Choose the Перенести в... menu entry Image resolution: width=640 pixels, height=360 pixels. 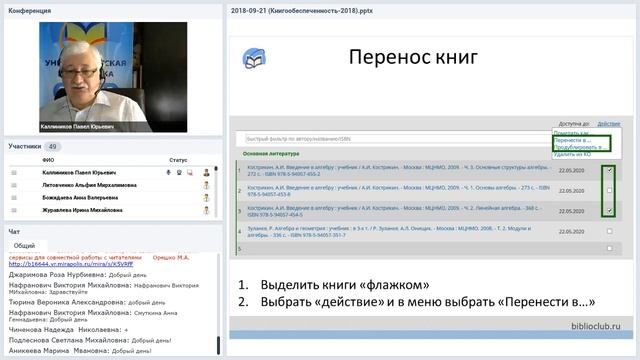572,140
